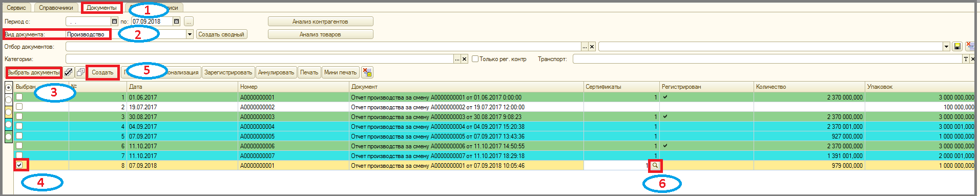Open ellipsis chooser for Категории
The height and width of the screenshot is (196, 980).
(x=457, y=59)
